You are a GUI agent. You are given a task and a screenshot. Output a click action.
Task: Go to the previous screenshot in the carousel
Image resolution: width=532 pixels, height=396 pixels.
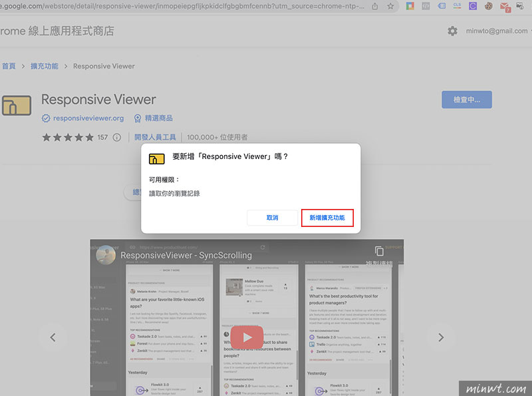pyautogui.click(x=53, y=337)
